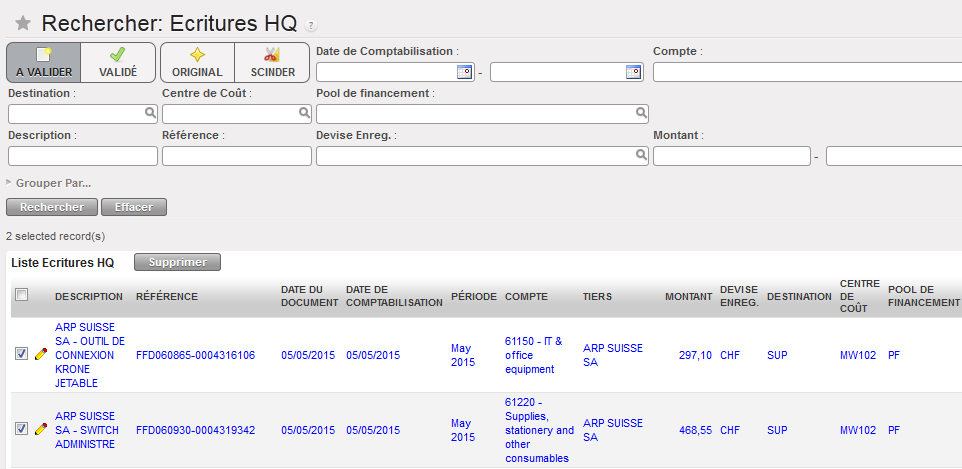Open reference FFD060865-0004316106 link
This screenshot has width=962, height=469.
click(195, 355)
